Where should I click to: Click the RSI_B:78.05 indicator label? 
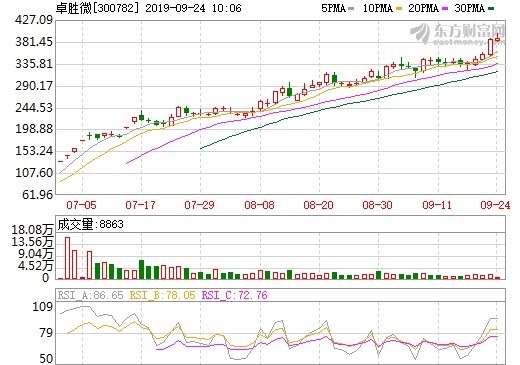162,295
